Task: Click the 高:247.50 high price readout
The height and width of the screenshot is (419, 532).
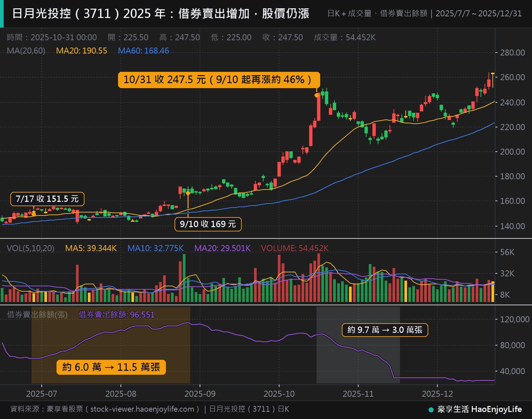Action: [180, 37]
